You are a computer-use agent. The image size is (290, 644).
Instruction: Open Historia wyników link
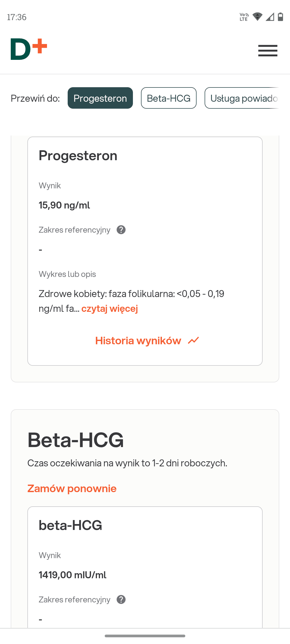click(x=138, y=341)
